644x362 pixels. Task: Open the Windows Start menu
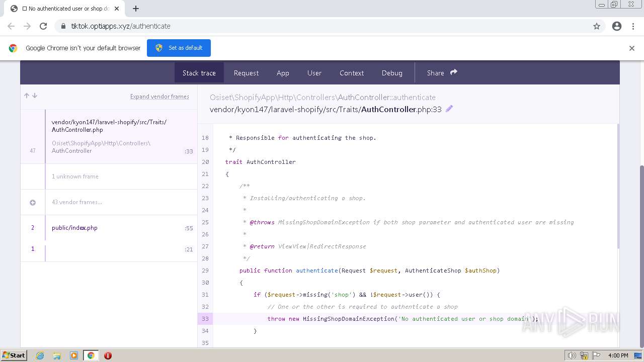click(x=14, y=355)
